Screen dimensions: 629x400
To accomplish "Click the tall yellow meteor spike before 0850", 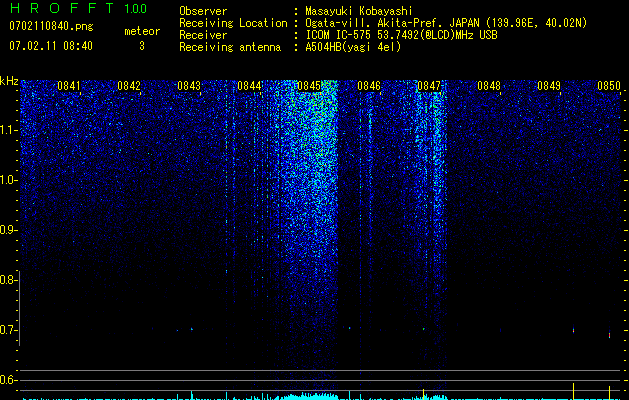I will click(x=573, y=391).
